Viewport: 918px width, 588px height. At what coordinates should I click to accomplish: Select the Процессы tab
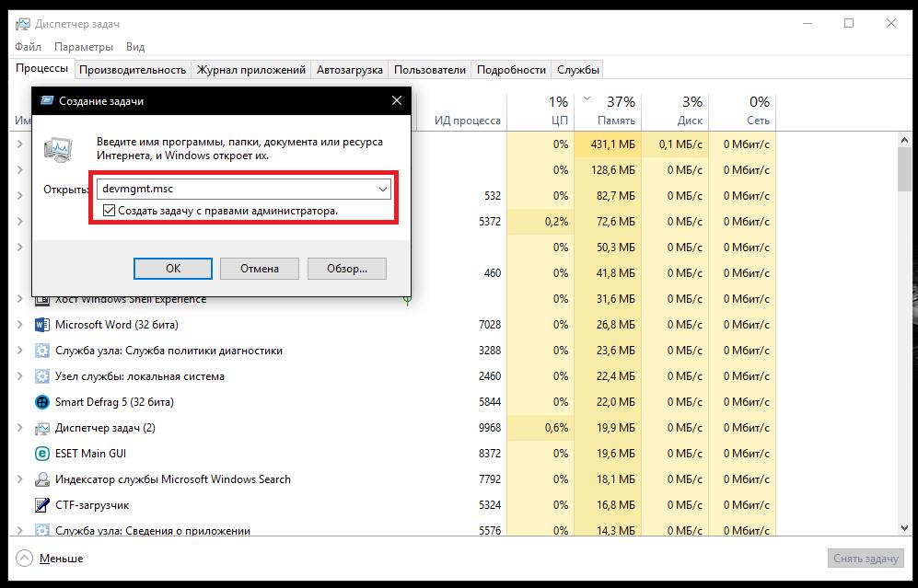[42, 68]
